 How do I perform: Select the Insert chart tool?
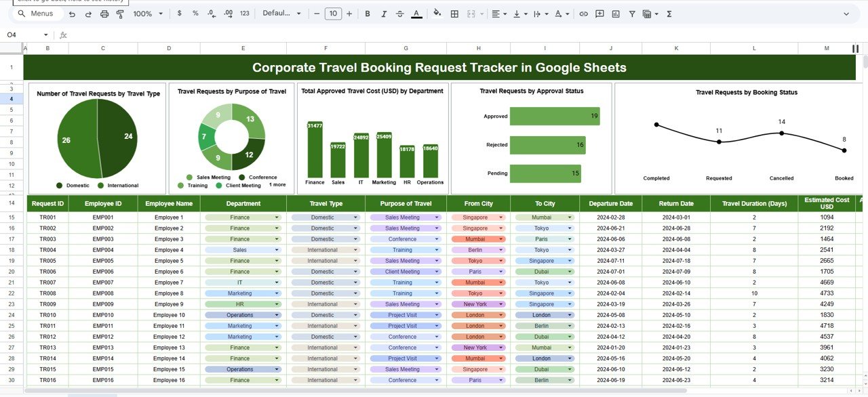pos(616,14)
